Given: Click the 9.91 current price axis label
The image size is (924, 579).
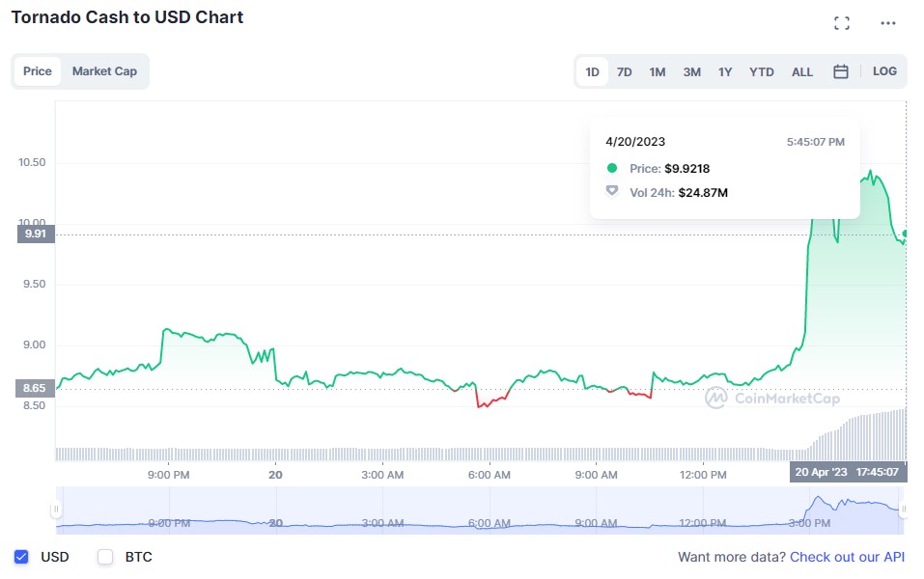Looking at the screenshot, I should coord(36,234).
